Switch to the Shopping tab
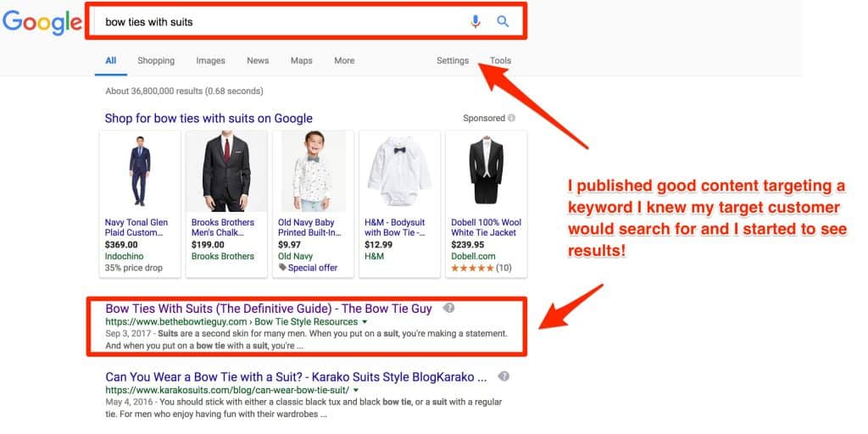The width and height of the screenshot is (868, 434). [x=156, y=61]
